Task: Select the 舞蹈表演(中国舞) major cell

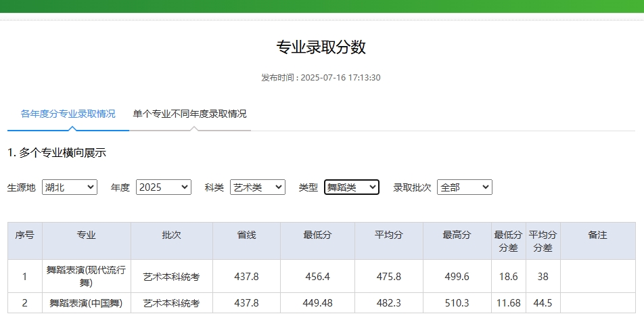Action: (87, 303)
